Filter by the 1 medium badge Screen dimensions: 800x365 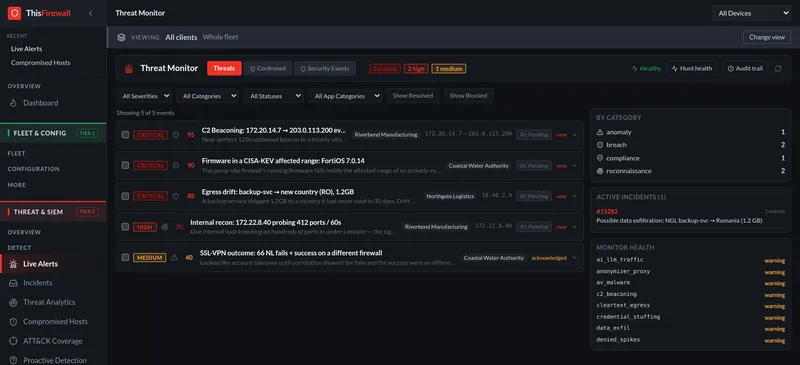[448, 68]
